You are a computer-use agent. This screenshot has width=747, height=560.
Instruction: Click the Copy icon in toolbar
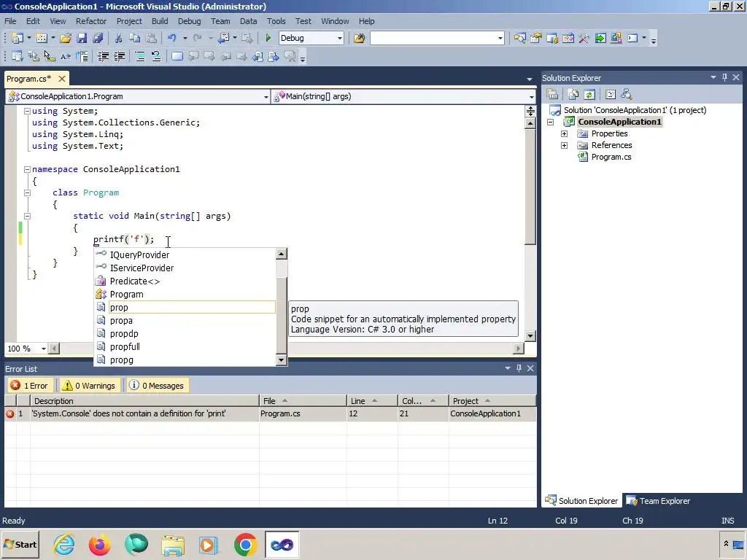[135, 38]
